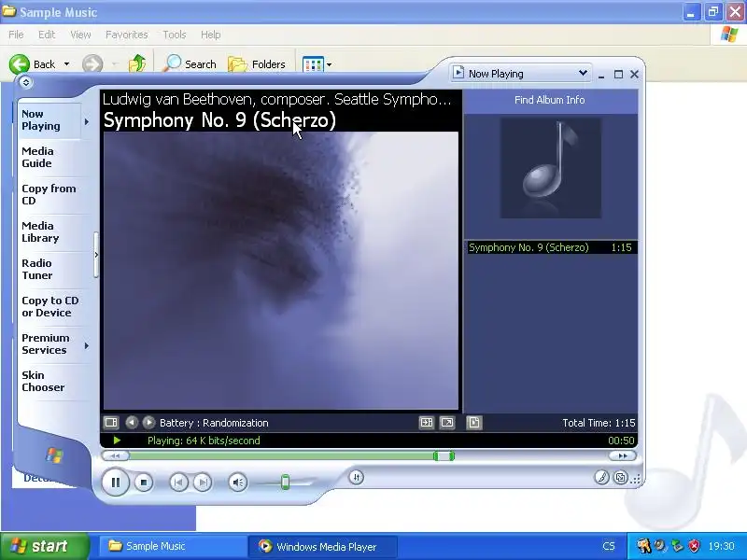
Task: Toggle the Folders pane in Explorer
Action: [257, 63]
